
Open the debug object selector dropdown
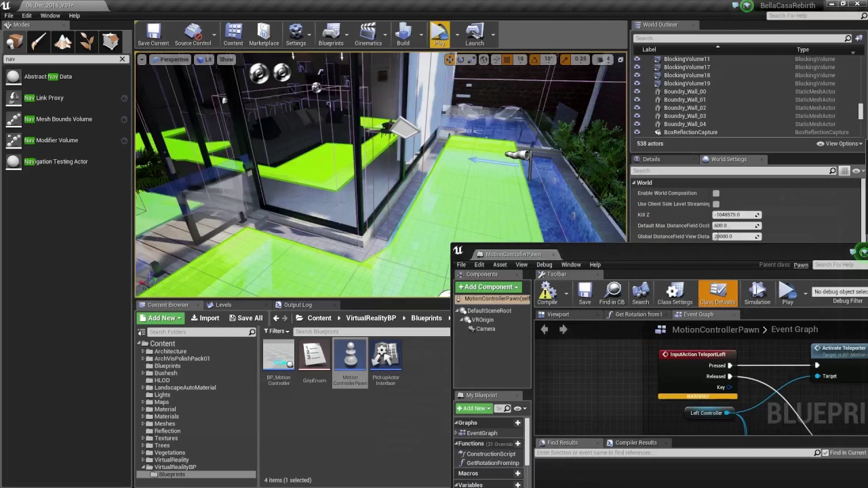[840, 291]
